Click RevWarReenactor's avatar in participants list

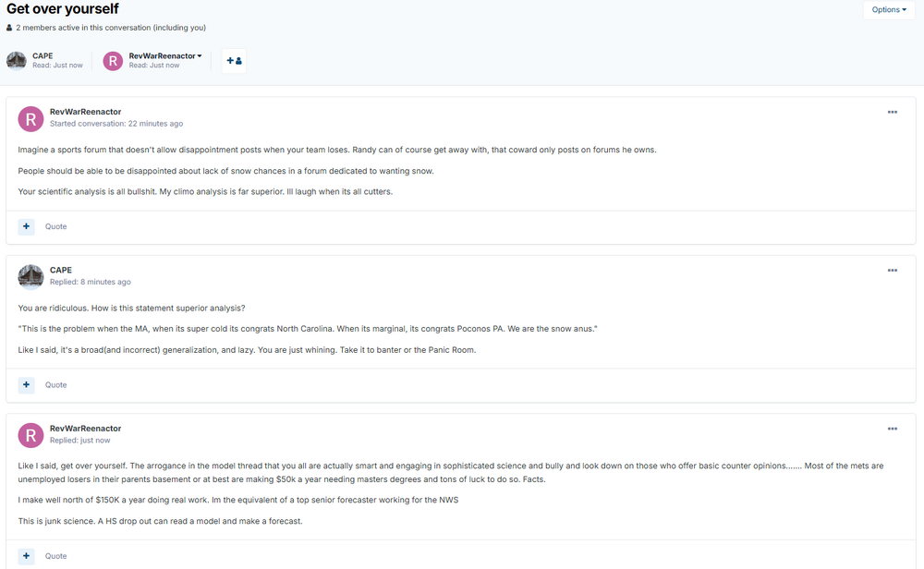(x=113, y=61)
